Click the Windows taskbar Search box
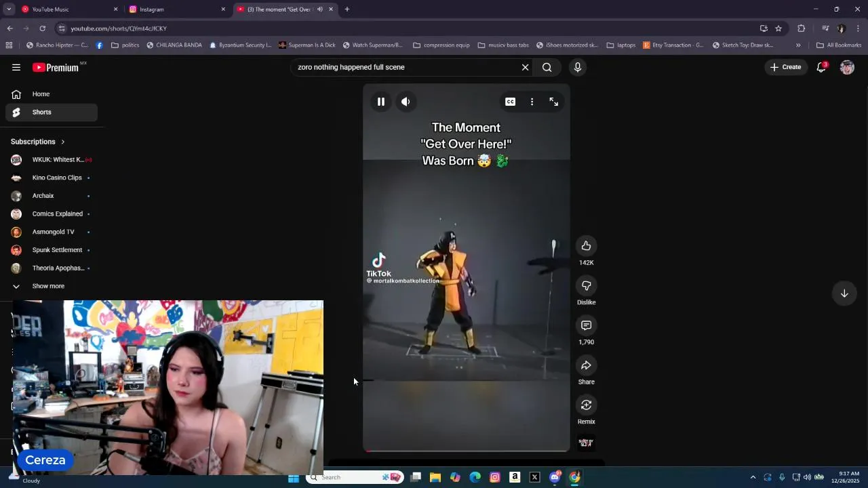This screenshot has width=868, height=488. pos(355,477)
